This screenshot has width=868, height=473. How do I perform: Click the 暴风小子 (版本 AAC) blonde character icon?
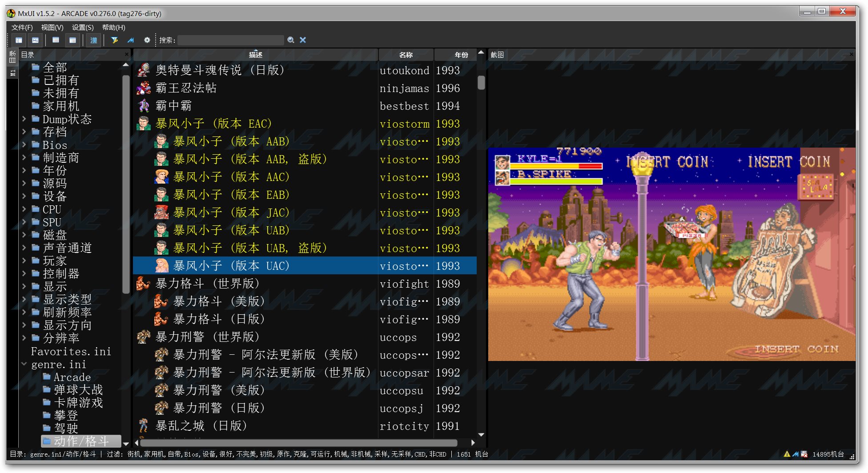tap(161, 177)
